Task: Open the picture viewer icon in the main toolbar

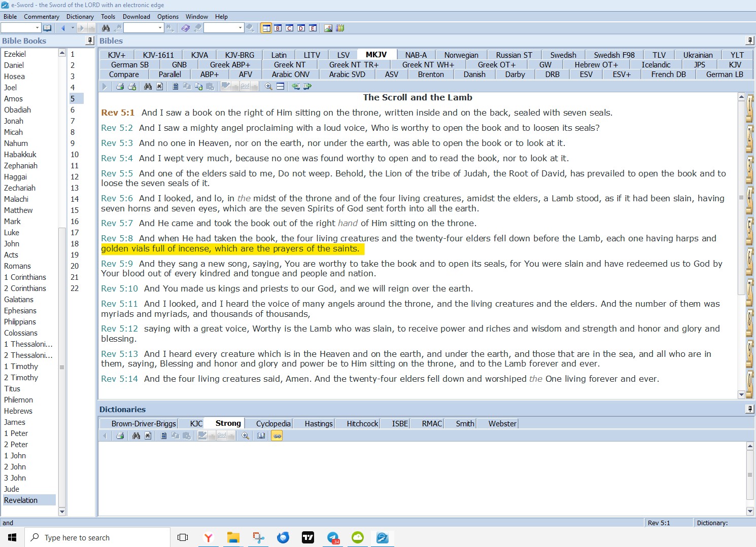Action: pos(328,28)
